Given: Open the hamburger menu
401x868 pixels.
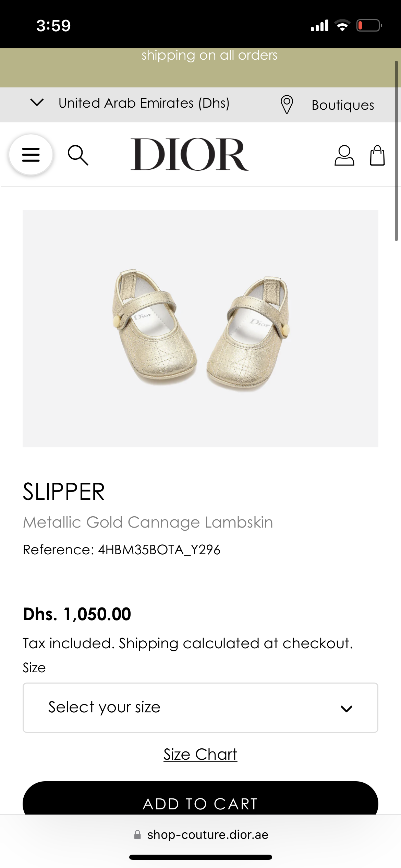Looking at the screenshot, I should (x=31, y=155).
